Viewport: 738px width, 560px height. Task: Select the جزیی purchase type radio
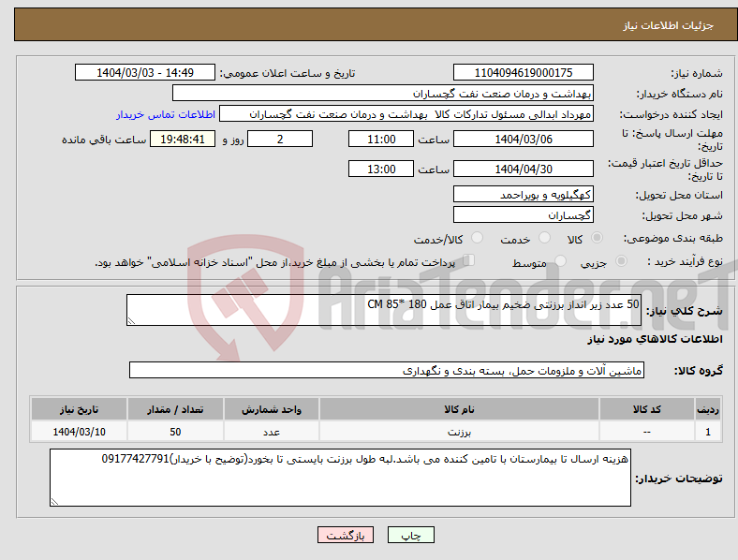621,261
